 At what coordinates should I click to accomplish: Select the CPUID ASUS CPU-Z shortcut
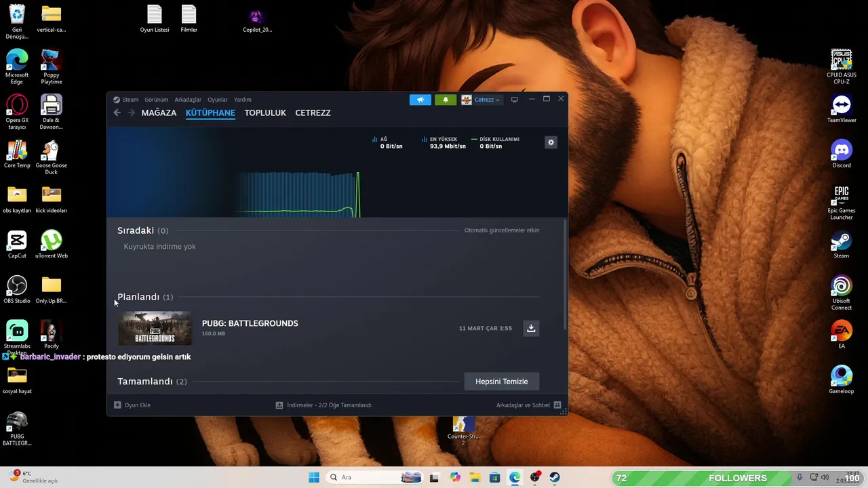[x=842, y=66]
